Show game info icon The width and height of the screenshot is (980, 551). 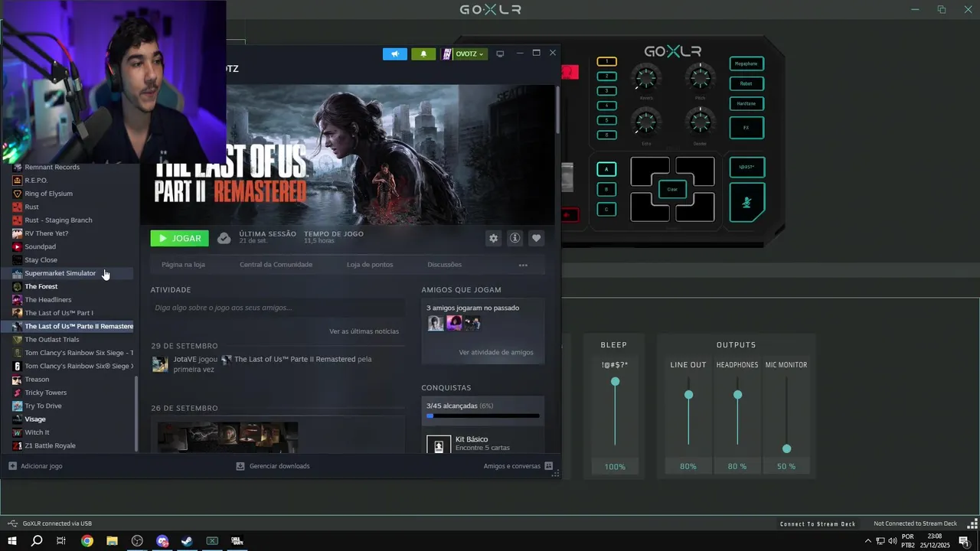coord(514,238)
